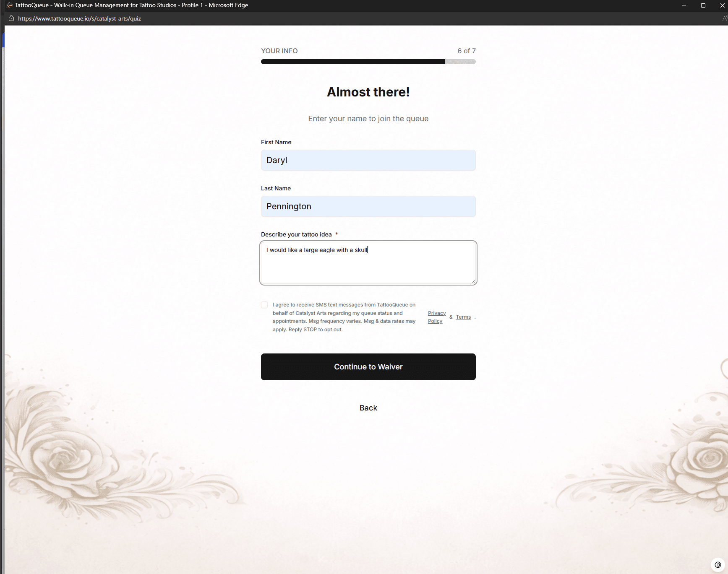Click the TattooQueue favicon in the title bar

coord(9,5)
